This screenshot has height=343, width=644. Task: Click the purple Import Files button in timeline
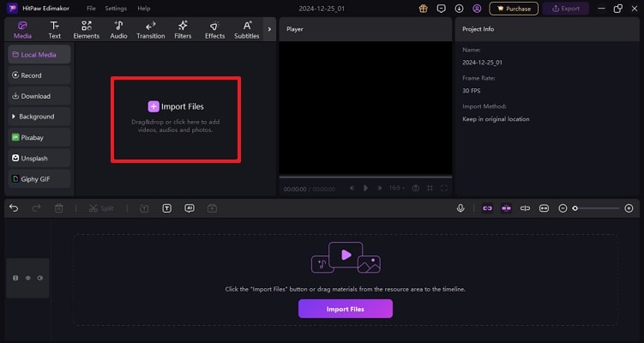(346, 309)
